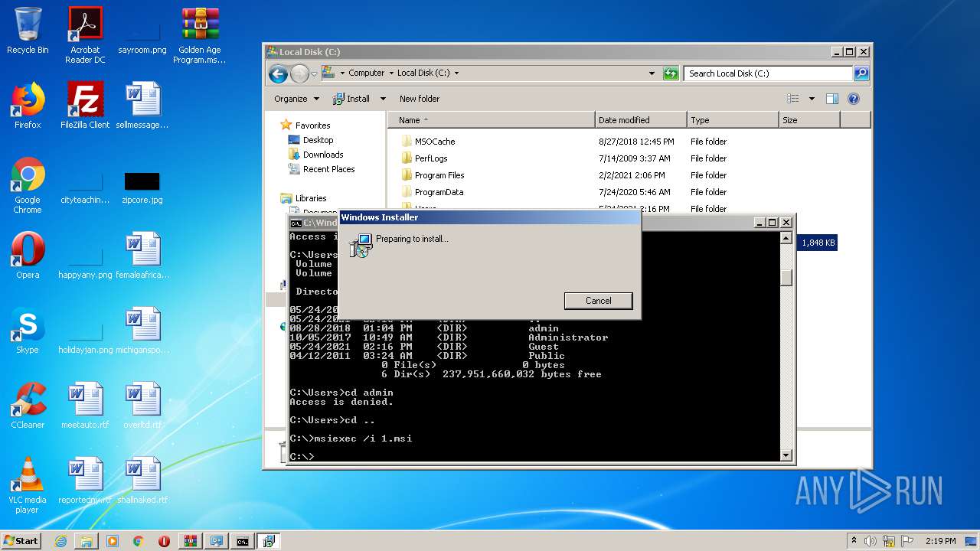
Task: Launch Opera desktop shortcut
Action: [x=28, y=256]
